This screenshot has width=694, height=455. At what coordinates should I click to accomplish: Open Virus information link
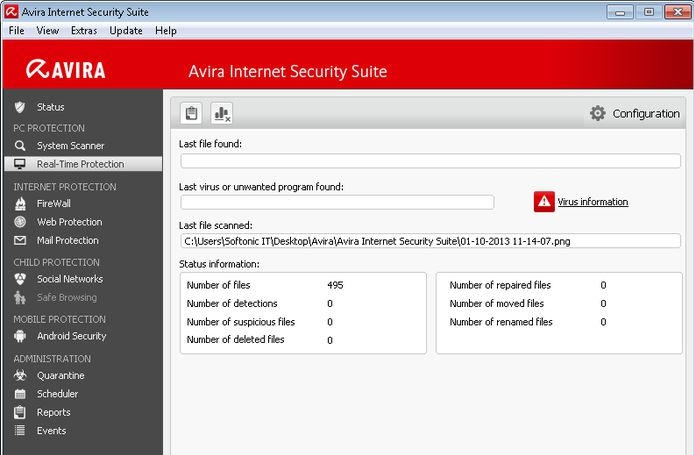[593, 202]
